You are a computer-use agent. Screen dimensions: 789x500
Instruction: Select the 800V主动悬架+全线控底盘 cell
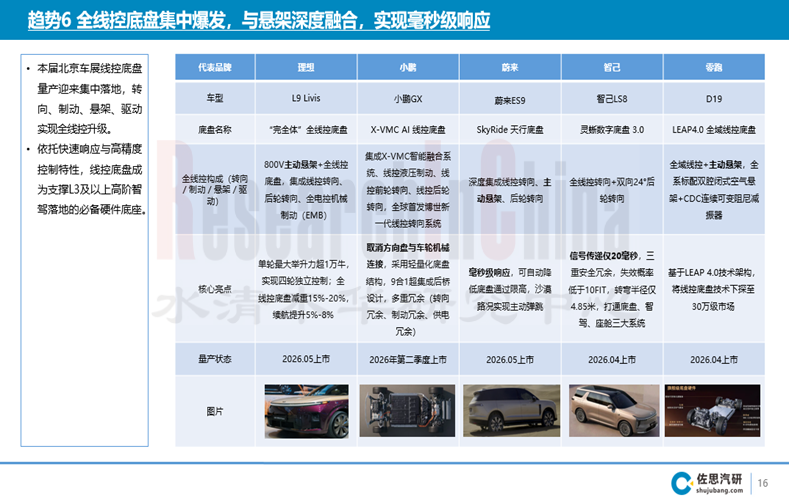[x=306, y=190]
